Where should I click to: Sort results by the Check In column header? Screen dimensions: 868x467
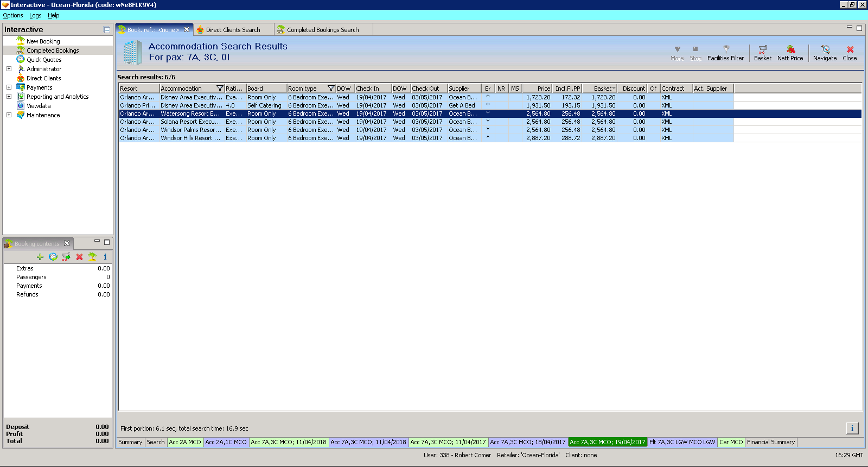tap(373, 89)
